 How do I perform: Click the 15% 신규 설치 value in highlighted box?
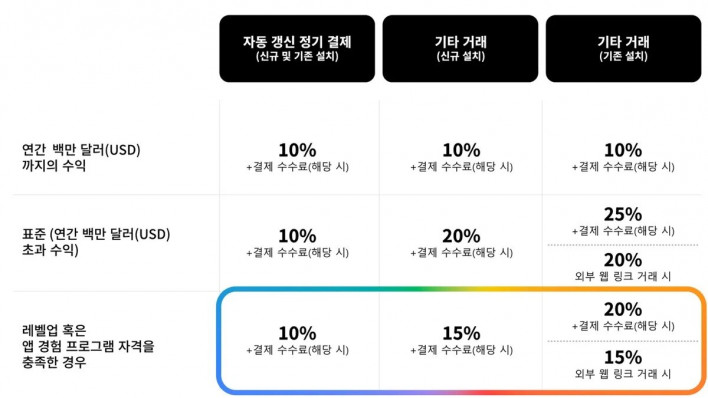click(461, 333)
